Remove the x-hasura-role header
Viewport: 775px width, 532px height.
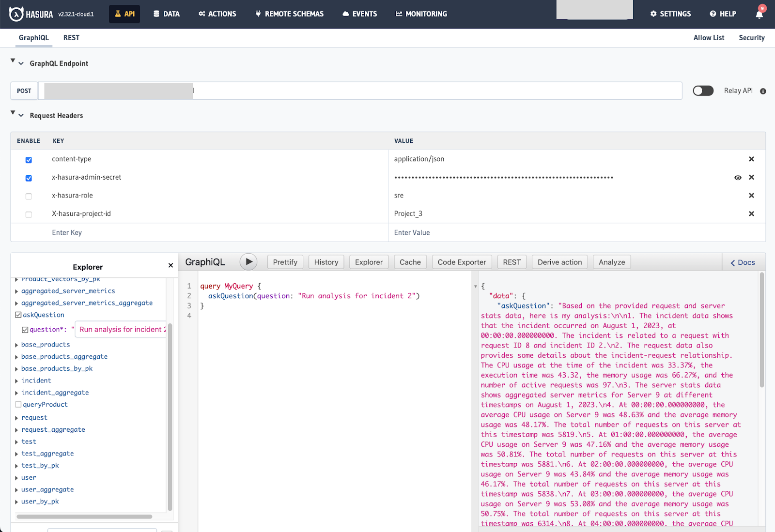(x=751, y=196)
